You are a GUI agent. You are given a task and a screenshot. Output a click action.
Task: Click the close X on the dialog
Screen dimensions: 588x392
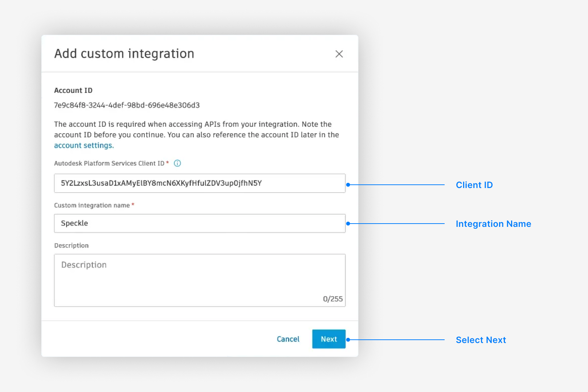339,54
